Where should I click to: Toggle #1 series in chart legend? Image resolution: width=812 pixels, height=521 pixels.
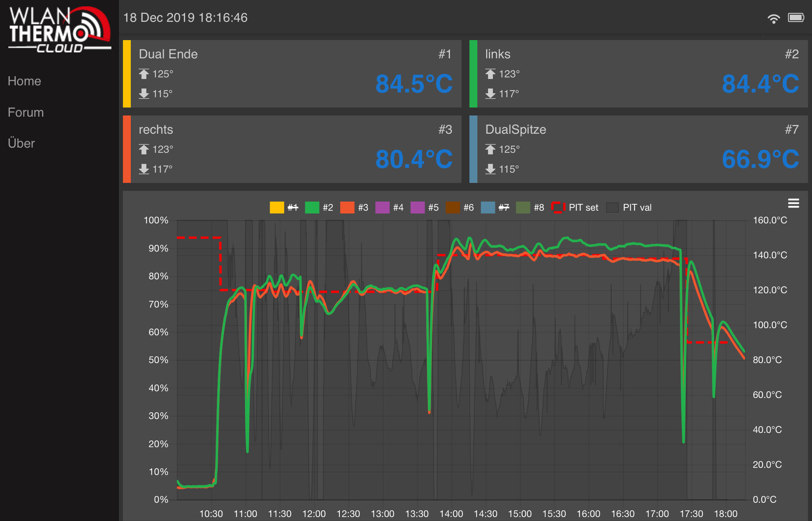(x=284, y=208)
